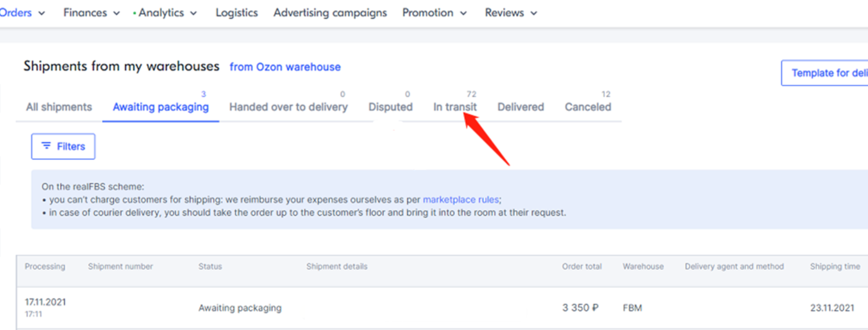The height and width of the screenshot is (330, 868).
Task: Click the Shipping time column header
Action: click(x=835, y=267)
